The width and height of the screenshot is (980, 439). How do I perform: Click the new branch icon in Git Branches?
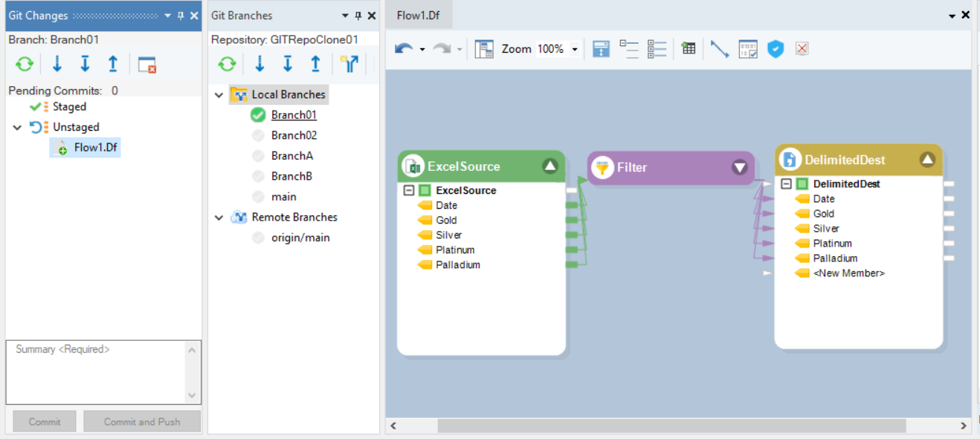349,64
